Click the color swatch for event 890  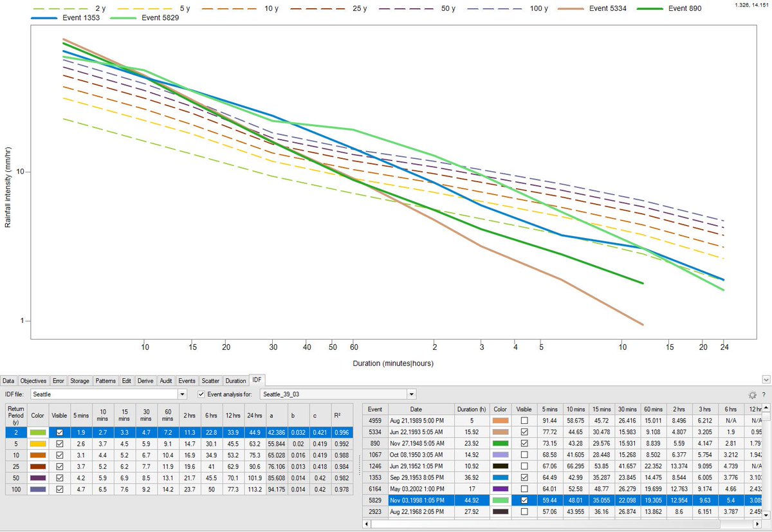coord(500,444)
